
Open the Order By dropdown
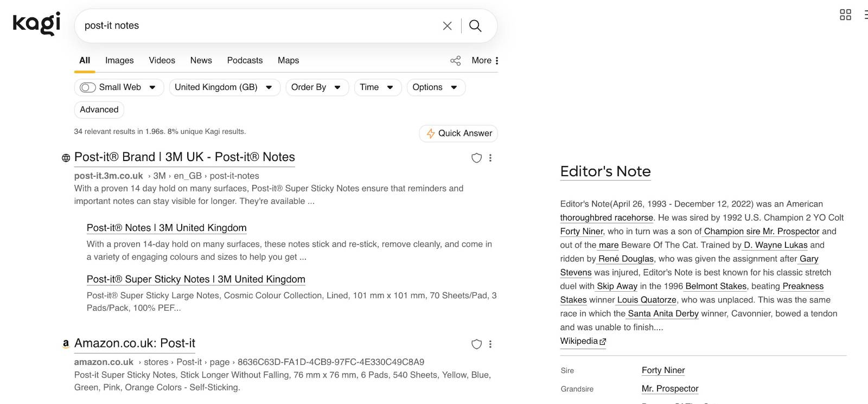tap(316, 87)
